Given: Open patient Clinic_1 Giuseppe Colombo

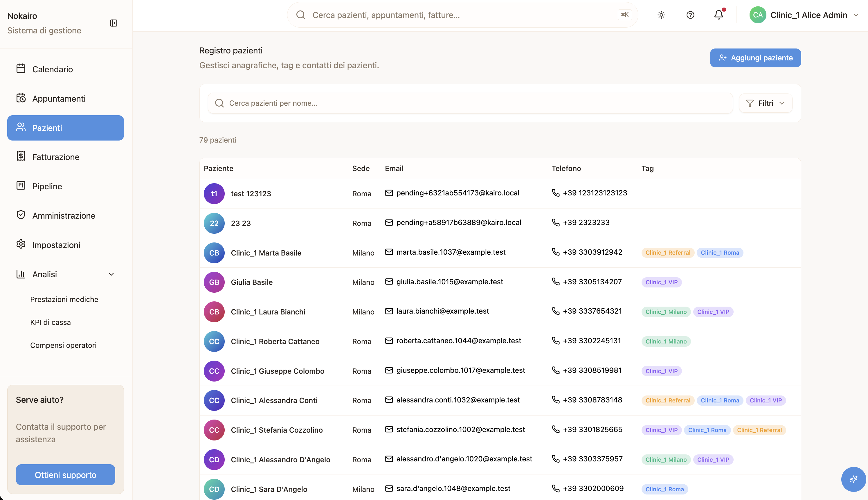Looking at the screenshot, I should click(278, 371).
